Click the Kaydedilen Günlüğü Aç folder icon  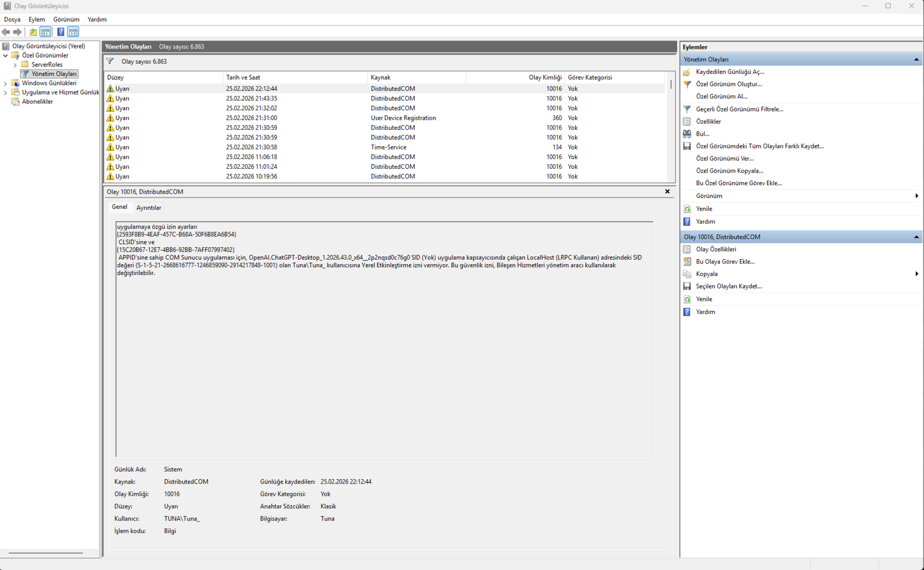(x=687, y=72)
